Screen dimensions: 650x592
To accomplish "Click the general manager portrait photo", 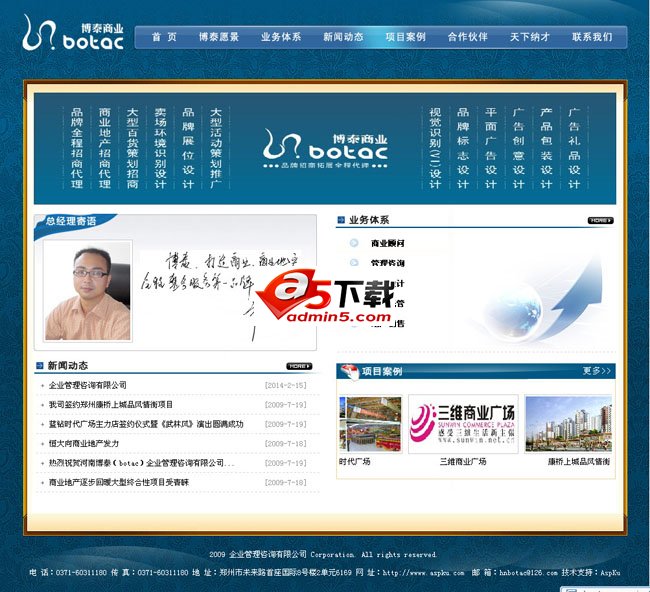I will tap(87, 291).
